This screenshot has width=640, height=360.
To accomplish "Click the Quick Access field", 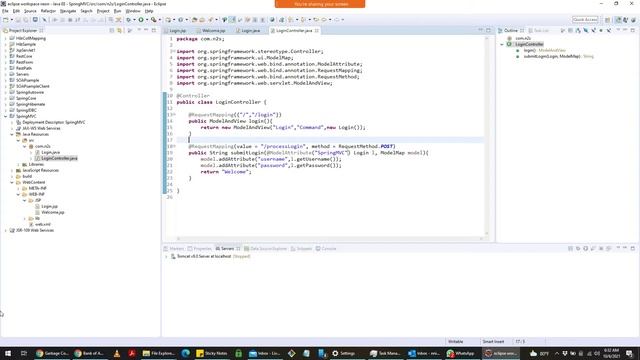I will coord(585,19).
